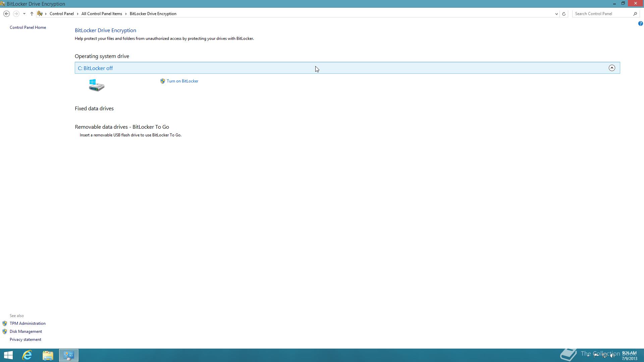Click the search magnifier icon
Screen dimensions: 644x362
click(x=635, y=14)
